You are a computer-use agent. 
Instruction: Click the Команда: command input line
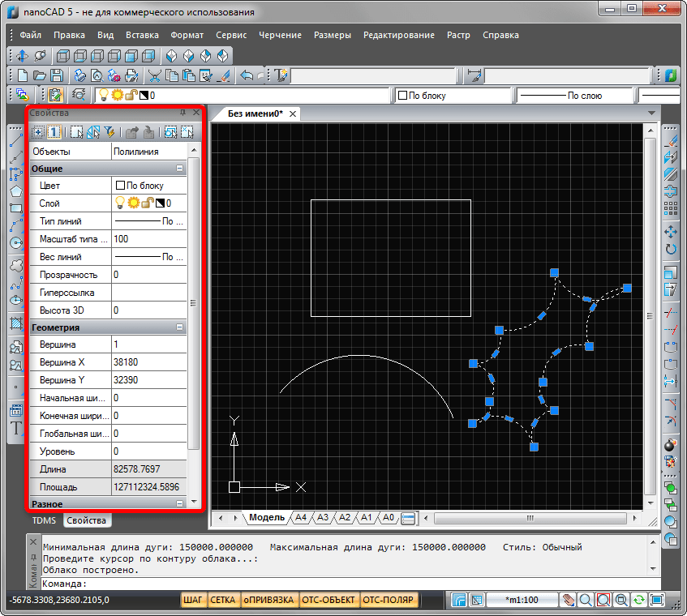click(x=350, y=584)
